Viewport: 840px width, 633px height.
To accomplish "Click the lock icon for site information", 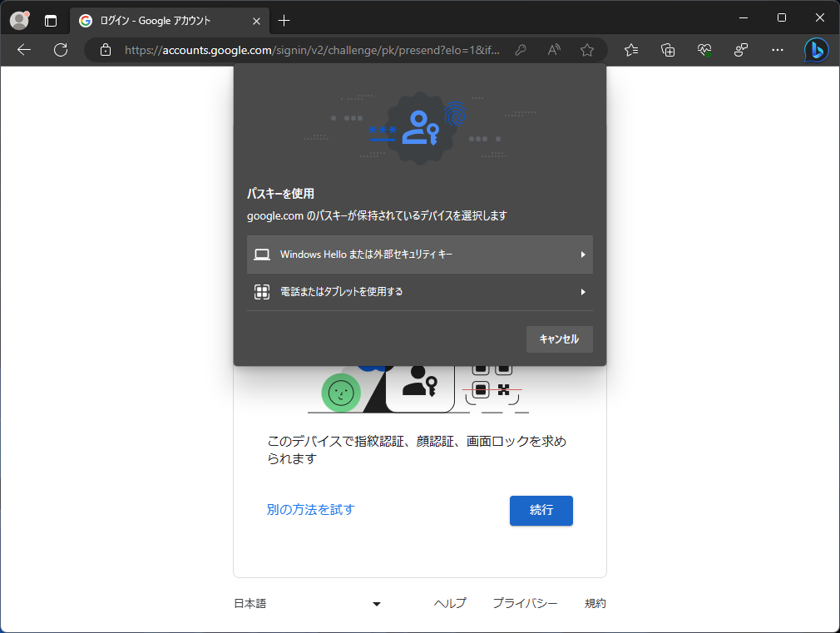I will tap(105, 50).
